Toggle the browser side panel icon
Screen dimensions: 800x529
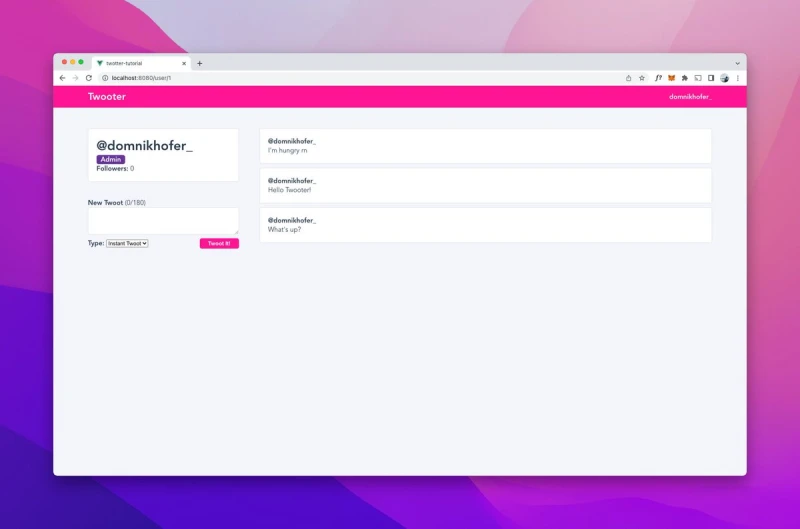click(711, 78)
